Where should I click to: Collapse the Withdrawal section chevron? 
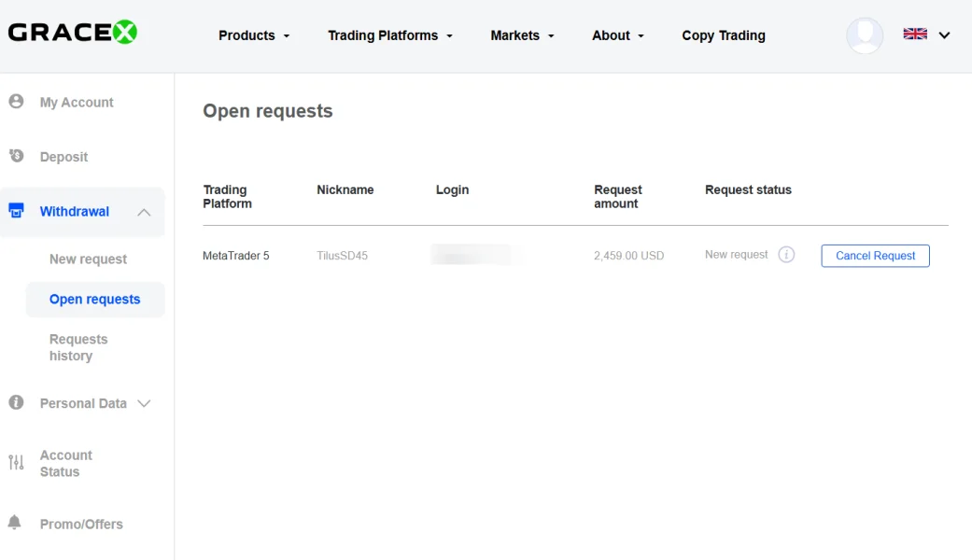coord(144,212)
